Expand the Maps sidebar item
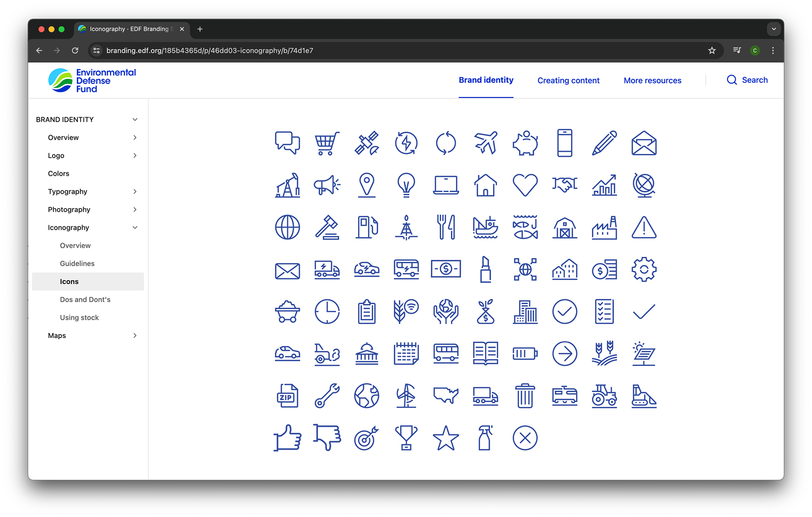This screenshot has height=517, width=812. [x=135, y=335]
